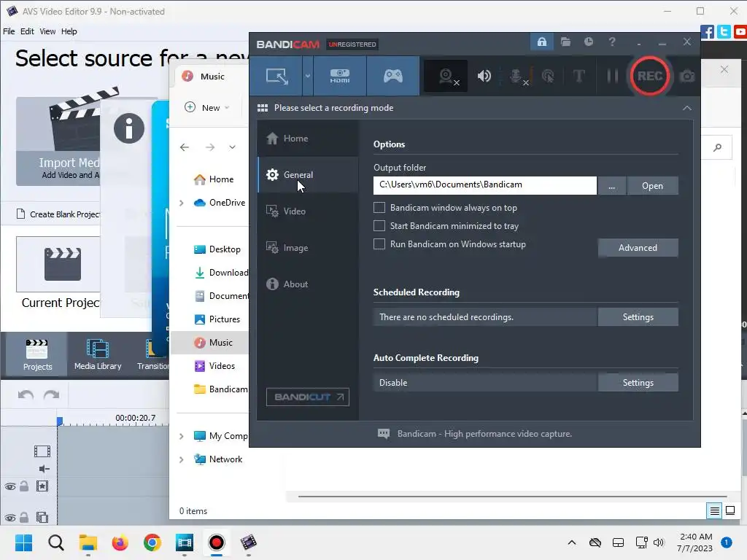Toggle webcam overlay in Bandicam toolbar
The height and width of the screenshot is (560, 747).
point(447,76)
